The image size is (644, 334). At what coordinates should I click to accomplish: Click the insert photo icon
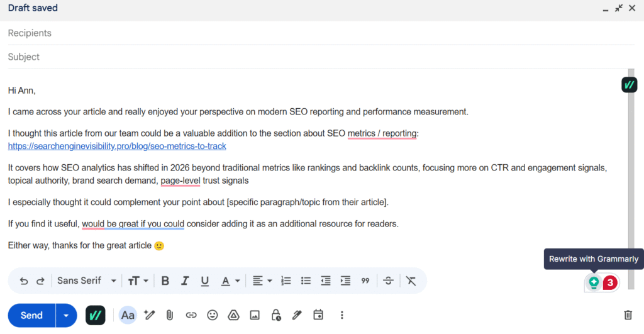(255, 315)
